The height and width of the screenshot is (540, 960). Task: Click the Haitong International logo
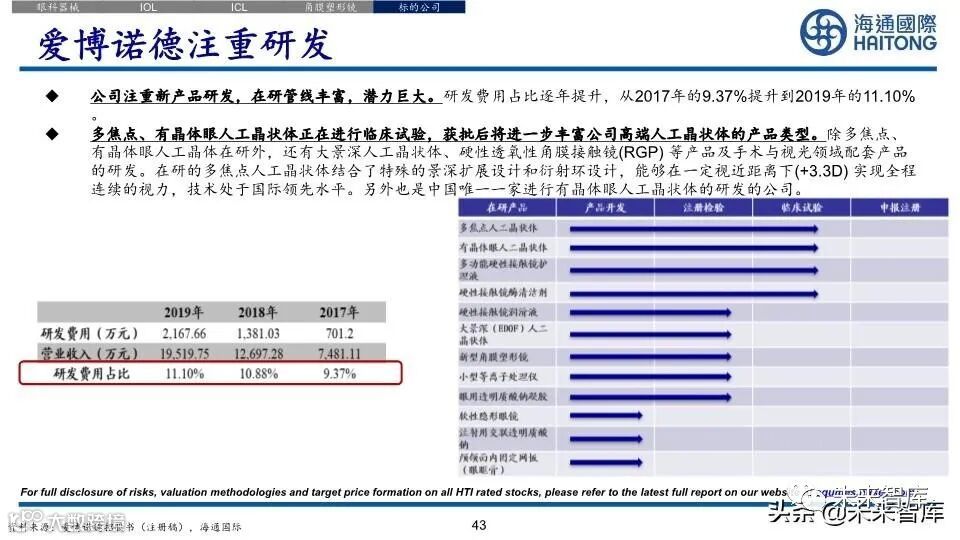click(x=868, y=32)
